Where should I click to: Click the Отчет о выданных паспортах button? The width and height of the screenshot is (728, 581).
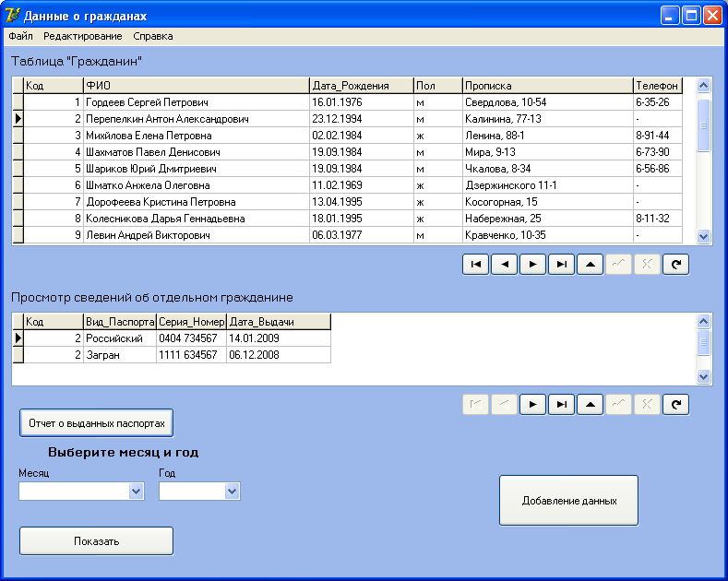point(96,422)
